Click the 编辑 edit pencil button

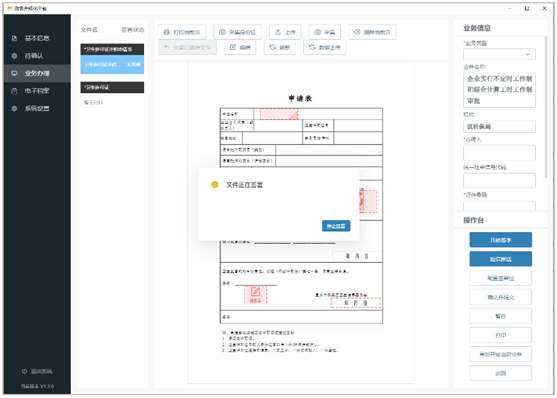[240, 47]
